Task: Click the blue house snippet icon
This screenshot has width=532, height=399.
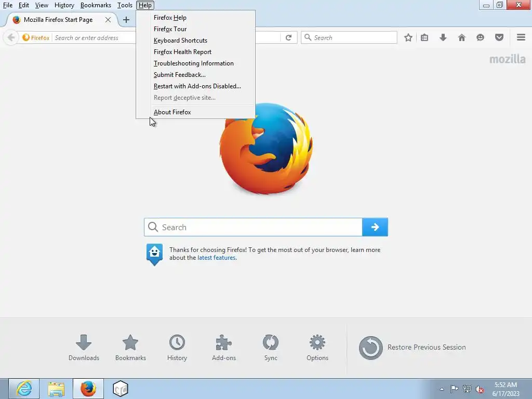Action: pyautogui.click(x=154, y=254)
